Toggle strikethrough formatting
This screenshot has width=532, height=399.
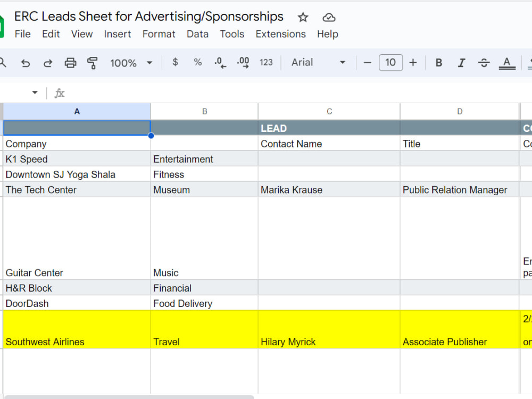pyautogui.click(x=484, y=63)
